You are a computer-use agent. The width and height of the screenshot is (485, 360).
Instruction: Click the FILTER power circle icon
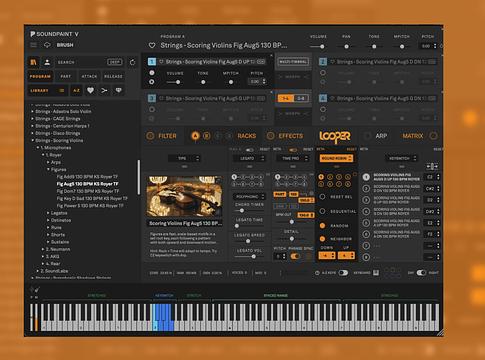pos(151,136)
